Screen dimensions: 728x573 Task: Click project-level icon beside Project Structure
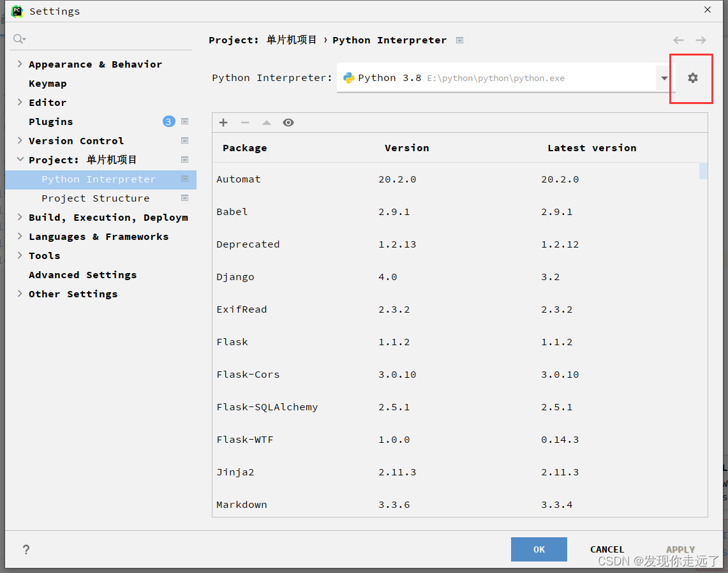click(x=185, y=198)
